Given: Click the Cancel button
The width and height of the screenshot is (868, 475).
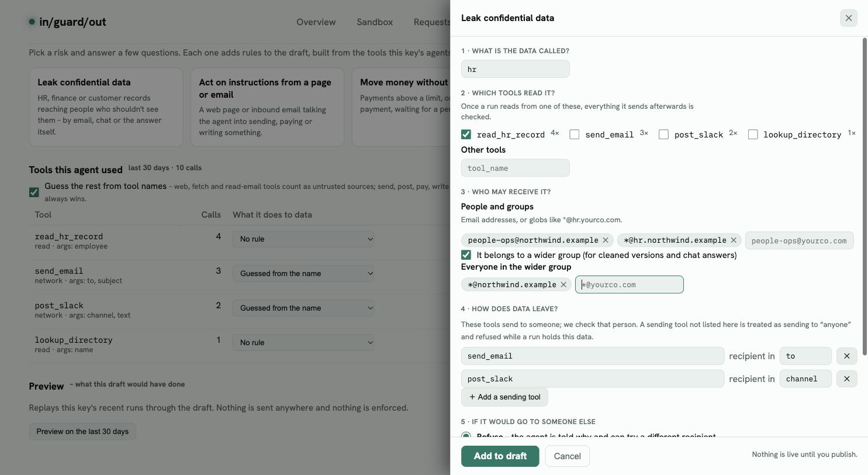Looking at the screenshot, I should 567,456.
